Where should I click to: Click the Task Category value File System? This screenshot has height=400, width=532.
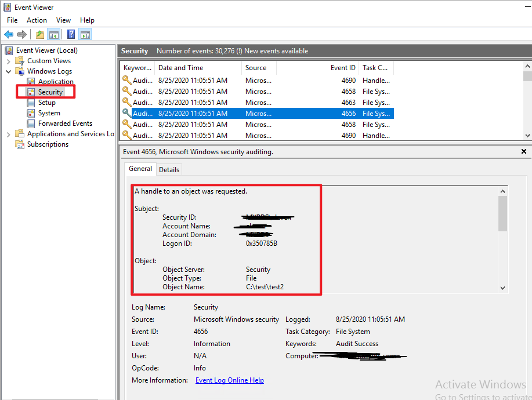pos(353,332)
